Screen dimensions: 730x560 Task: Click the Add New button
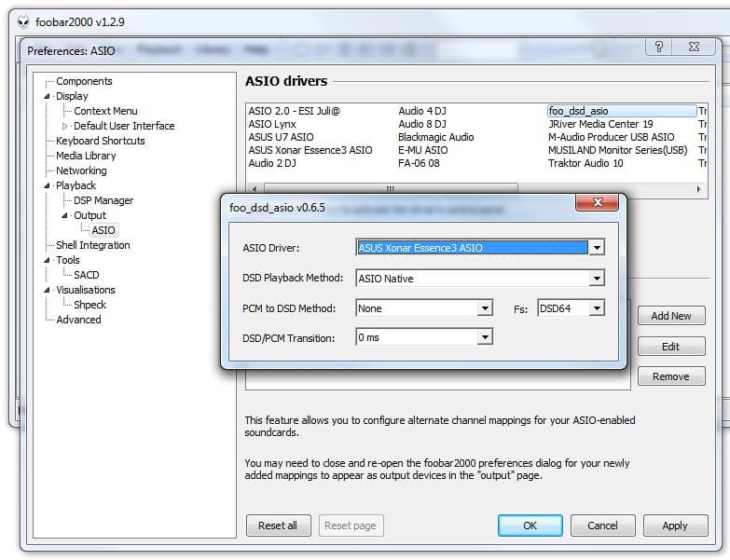point(671,316)
